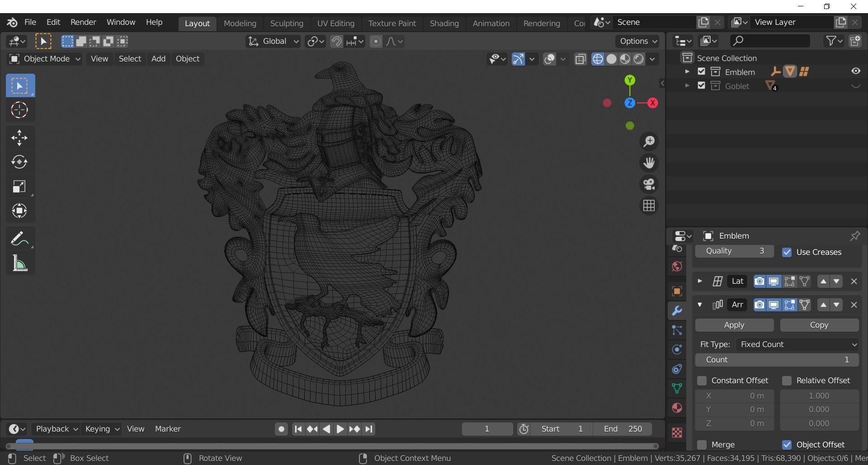Switch to rendered viewport shading

click(x=638, y=59)
